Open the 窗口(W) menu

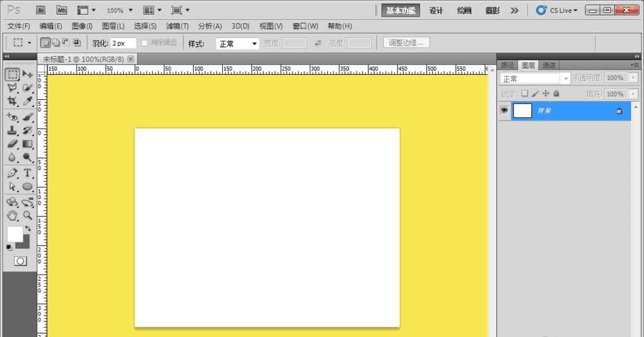click(305, 26)
